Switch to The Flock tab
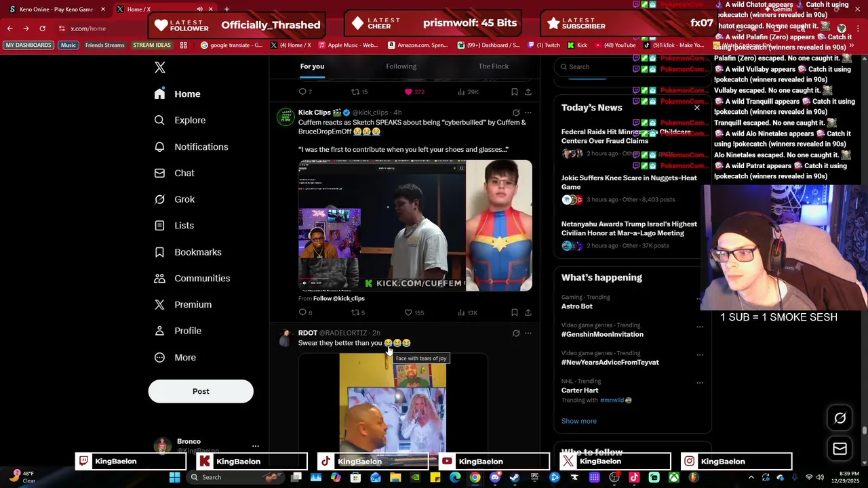Image resolution: width=868 pixels, height=488 pixels. pos(494,66)
